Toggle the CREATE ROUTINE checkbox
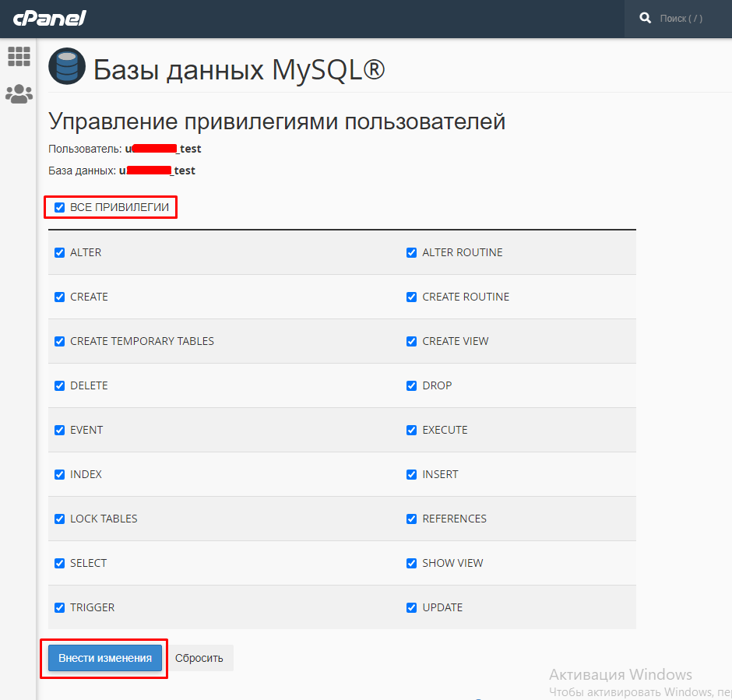The height and width of the screenshot is (700, 732). click(x=412, y=297)
